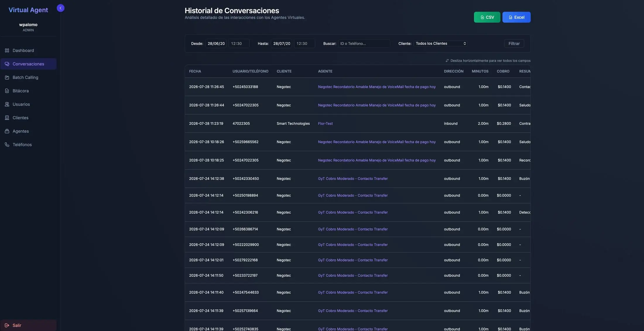
Task: Go to Batch Calling section
Action: 28,77
